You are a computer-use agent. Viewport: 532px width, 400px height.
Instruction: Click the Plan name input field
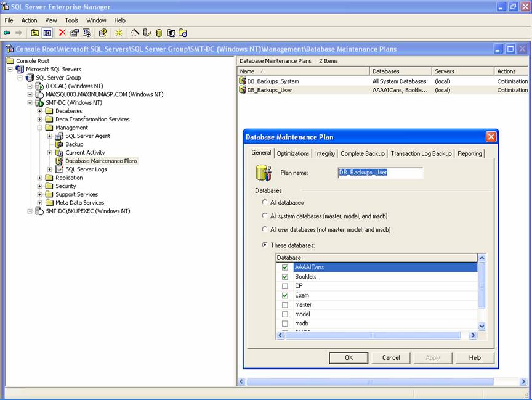coord(381,173)
